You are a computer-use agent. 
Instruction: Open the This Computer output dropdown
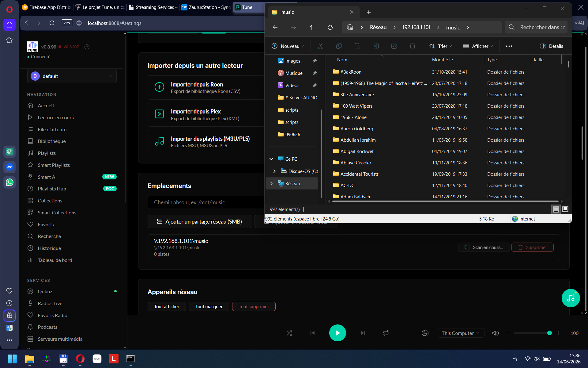click(461, 333)
